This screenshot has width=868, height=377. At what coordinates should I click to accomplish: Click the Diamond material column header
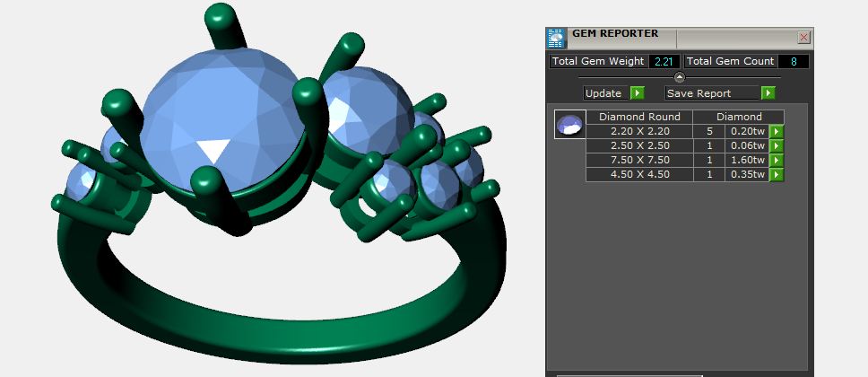[739, 117]
